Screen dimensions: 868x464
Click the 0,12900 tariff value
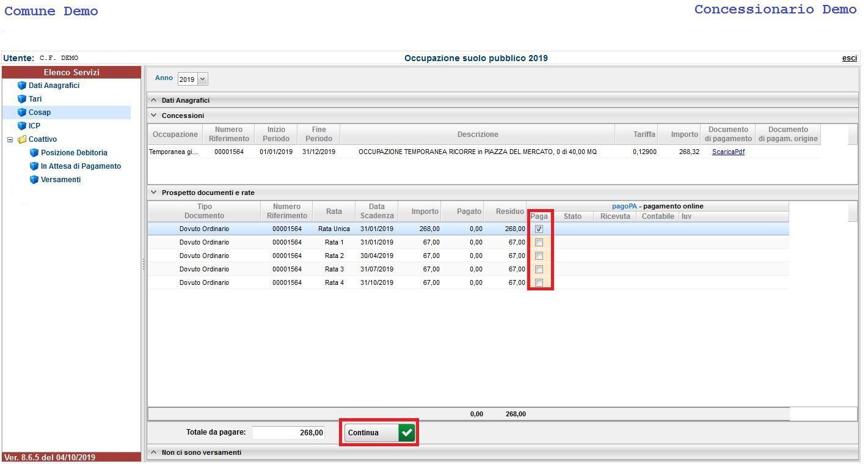(x=644, y=152)
